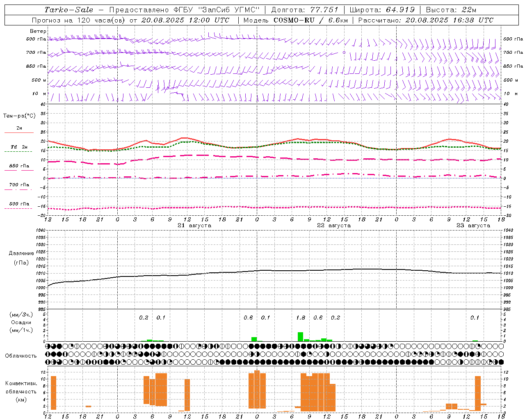Click tallest green precipitation bar below 1.8

tap(301, 337)
